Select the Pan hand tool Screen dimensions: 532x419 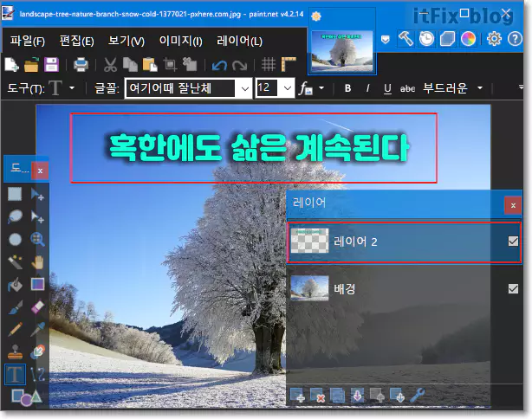pyautogui.click(x=37, y=261)
